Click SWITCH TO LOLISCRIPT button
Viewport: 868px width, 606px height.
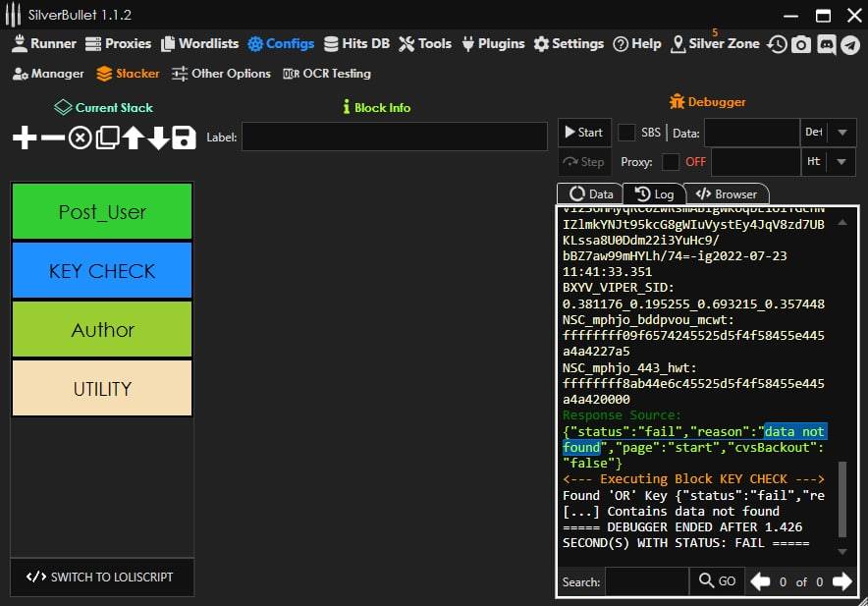pos(102,577)
